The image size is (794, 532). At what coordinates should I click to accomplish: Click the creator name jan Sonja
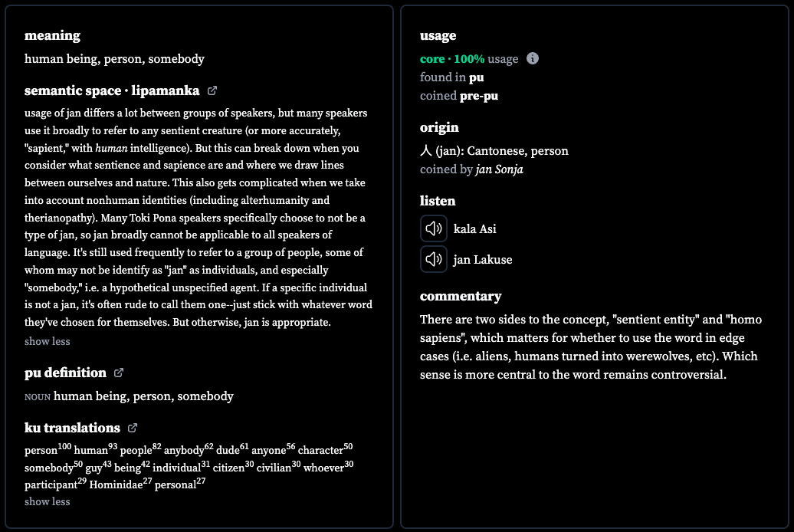(x=499, y=169)
